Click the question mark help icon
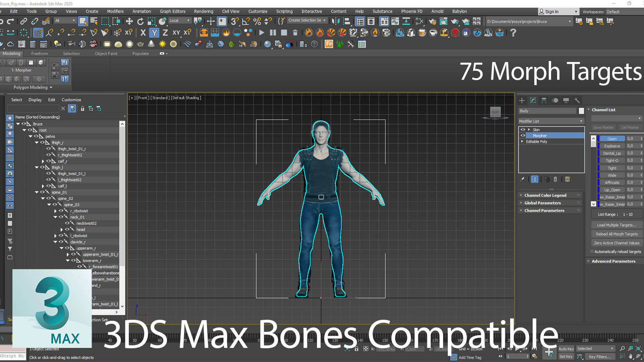The image size is (644, 362). coord(513,33)
